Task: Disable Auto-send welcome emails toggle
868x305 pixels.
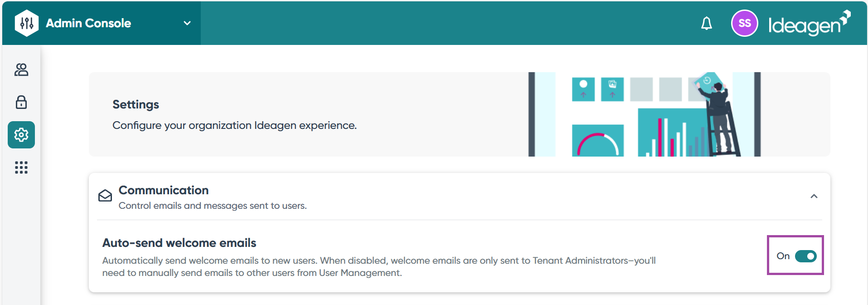Action: click(x=805, y=256)
